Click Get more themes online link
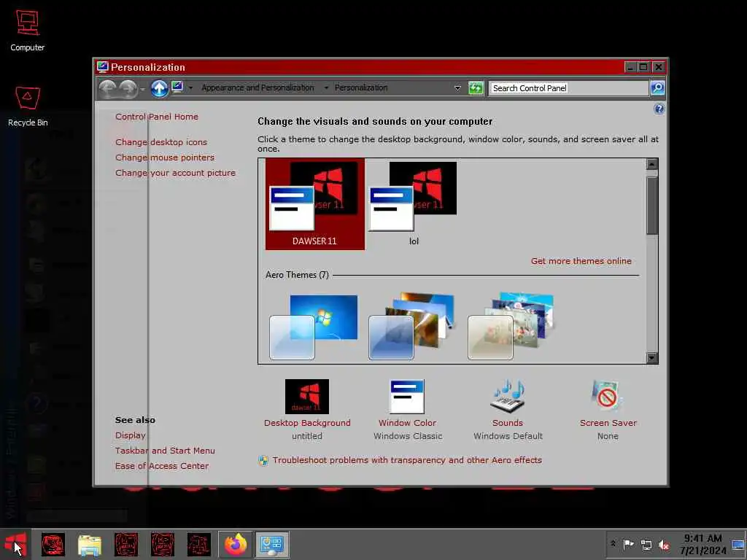 581,261
